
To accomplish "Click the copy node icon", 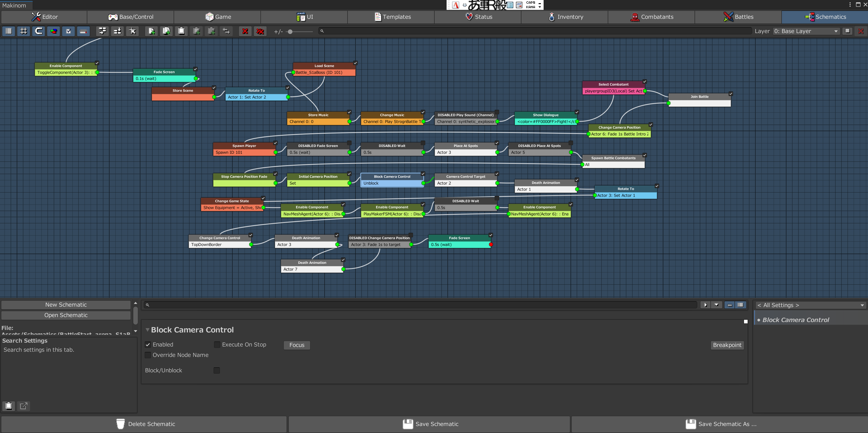I will 152,31.
